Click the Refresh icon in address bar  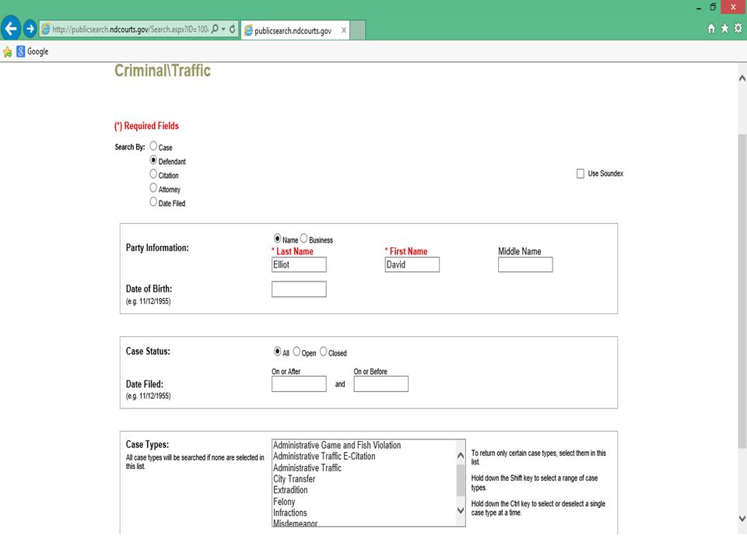click(233, 30)
